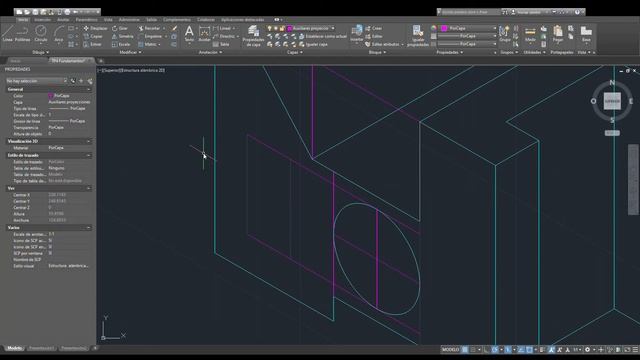The height and width of the screenshot is (360, 640).
Task: Click the Escala scale tool
Action: tap(121, 44)
